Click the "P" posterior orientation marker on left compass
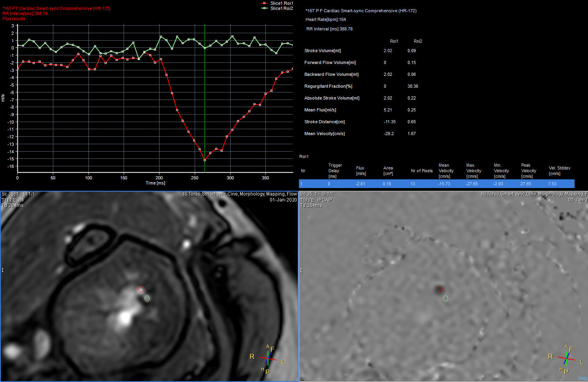The height and width of the screenshot is (382, 588). (x=268, y=371)
